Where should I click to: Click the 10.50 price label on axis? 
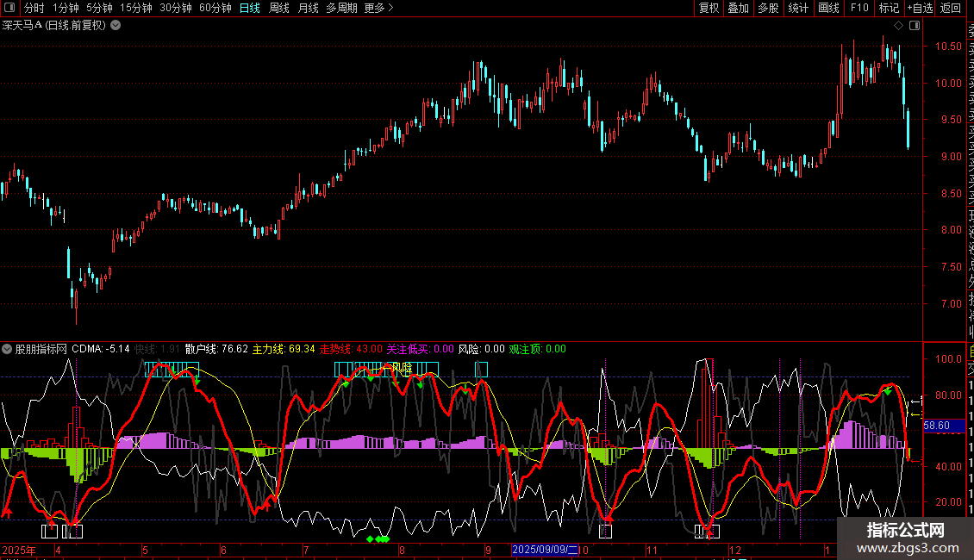(948, 47)
